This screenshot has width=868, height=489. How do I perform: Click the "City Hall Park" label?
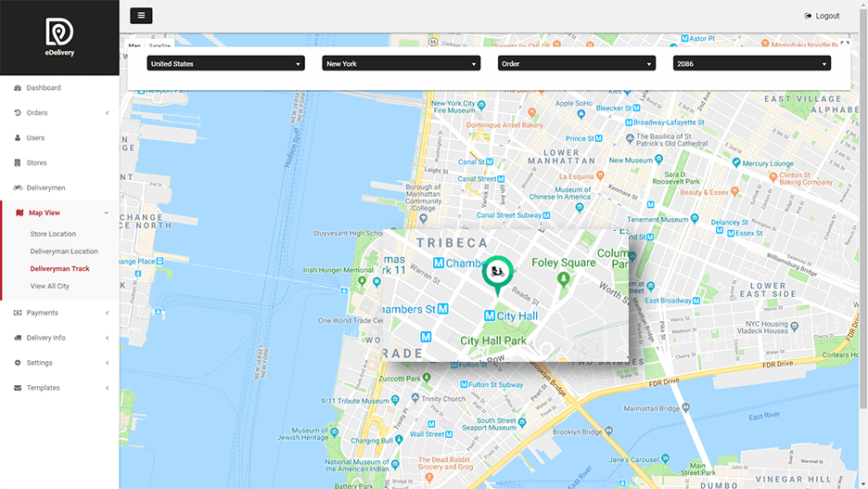[492, 341]
